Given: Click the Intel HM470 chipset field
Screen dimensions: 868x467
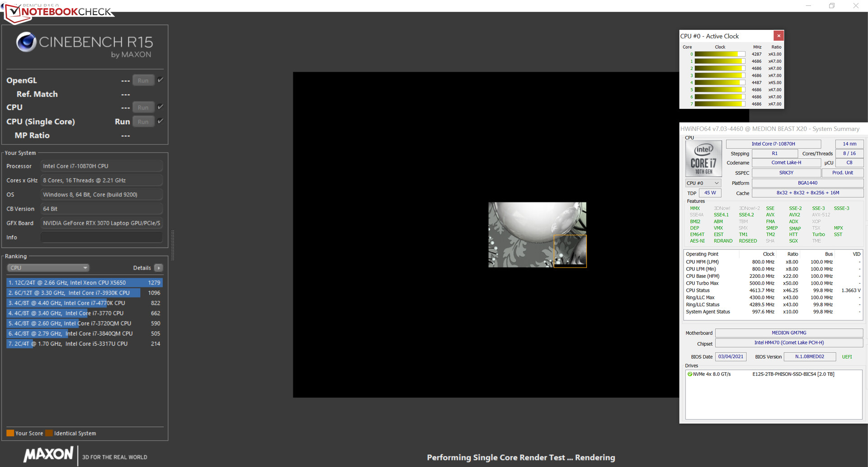Looking at the screenshot, I should [x=789, y=343].
